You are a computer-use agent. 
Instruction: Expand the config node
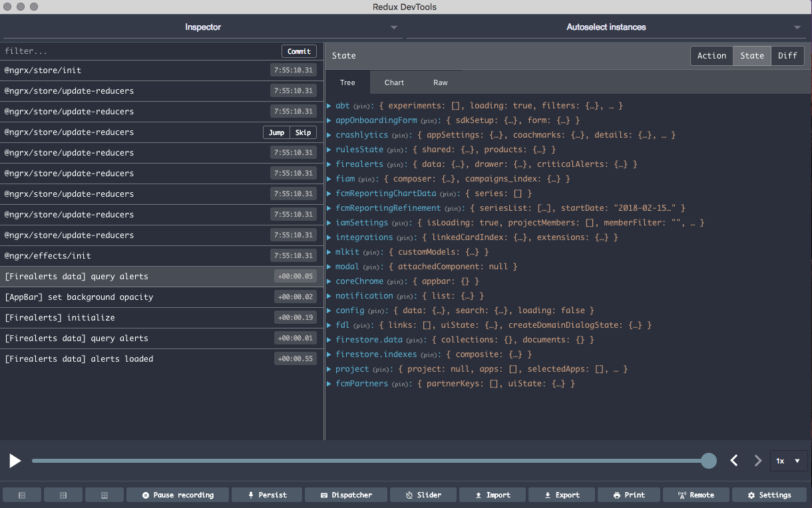tap(329, 311)
